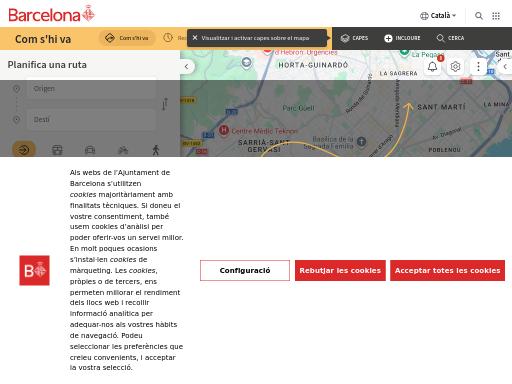The height and width of the screenshot is (384, 512).
Task: Open the three-dot more options menu
Action: point(478,67)
